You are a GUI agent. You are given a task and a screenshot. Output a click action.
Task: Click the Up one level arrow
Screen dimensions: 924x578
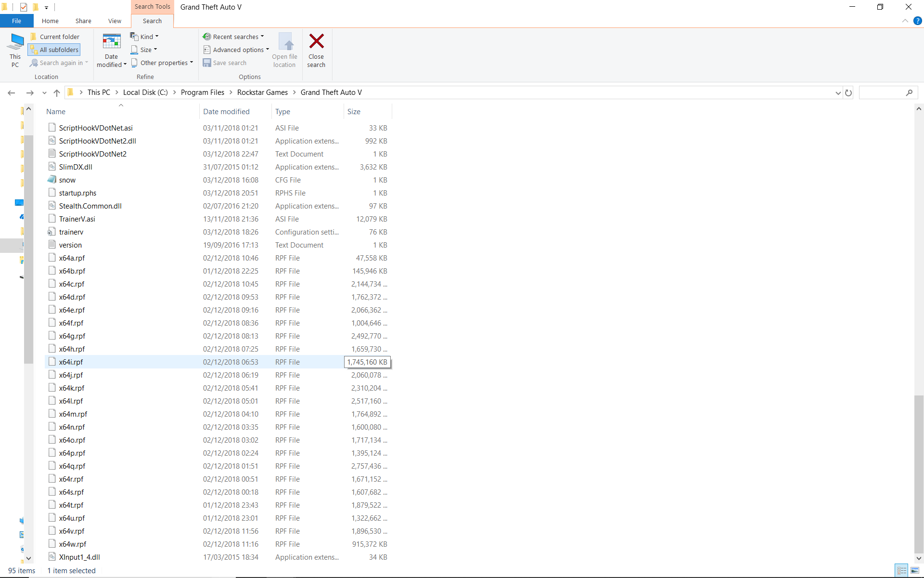tap(57, 92)
